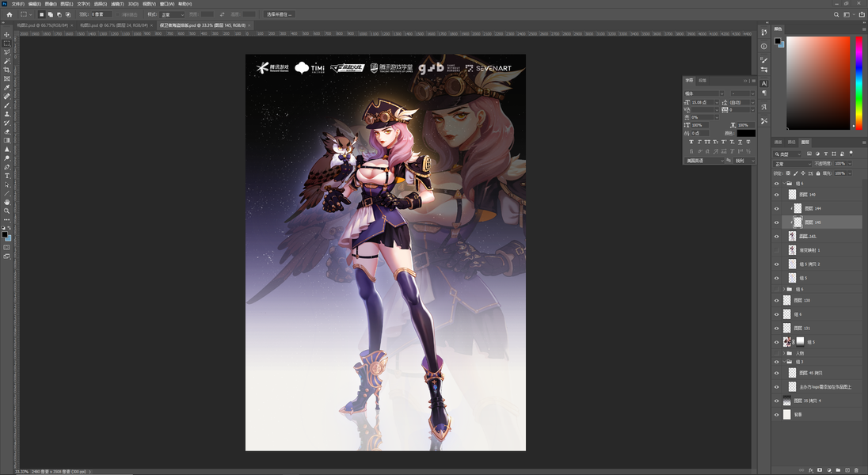Open the Paragraph panel dock icon
Viewport: 868px width, 475px height.
click(x=764, y=93)
